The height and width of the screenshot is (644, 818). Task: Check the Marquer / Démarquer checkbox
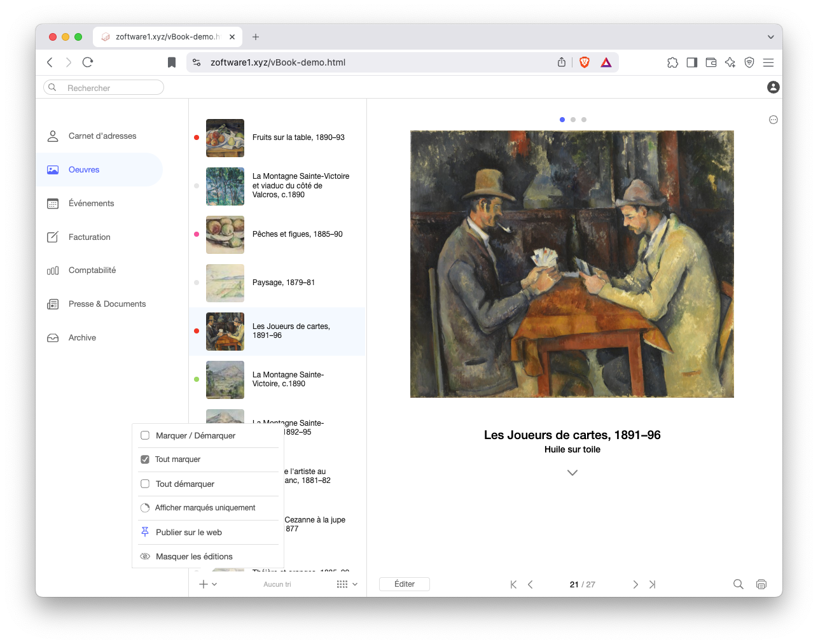coord(145,435)
